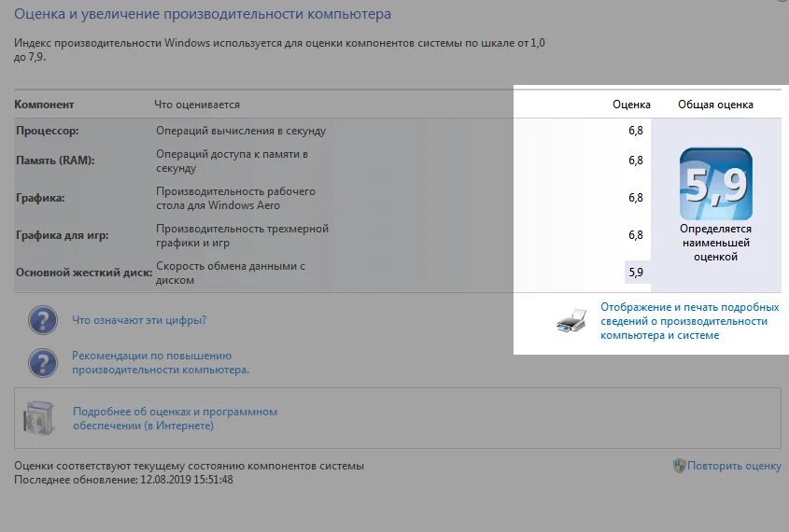Click the printer icon for detailed performance info
The image size is (789, 532).
(571, 321)
